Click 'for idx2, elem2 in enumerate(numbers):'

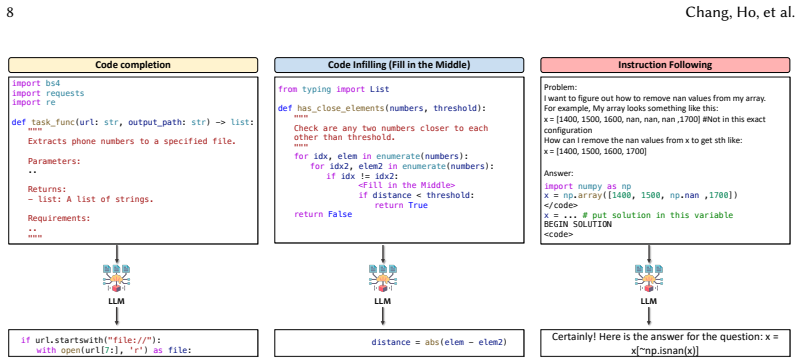(x=403, y=166)
